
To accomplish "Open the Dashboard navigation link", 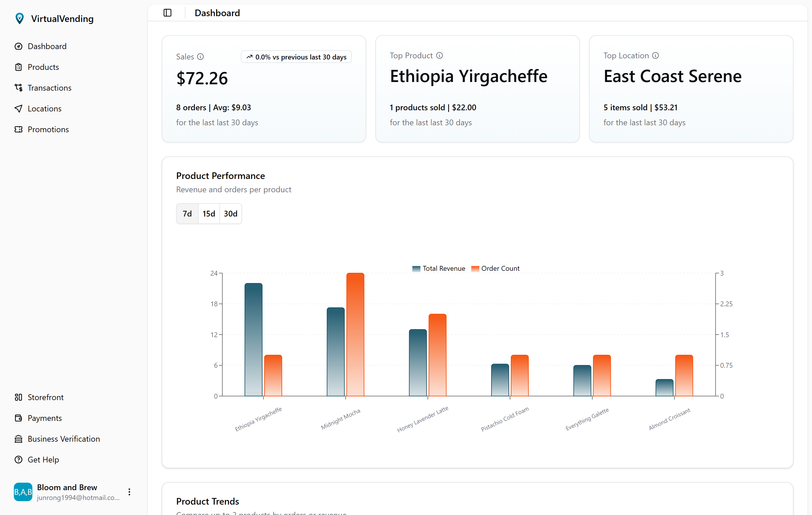I will click(x=46, y=46).
